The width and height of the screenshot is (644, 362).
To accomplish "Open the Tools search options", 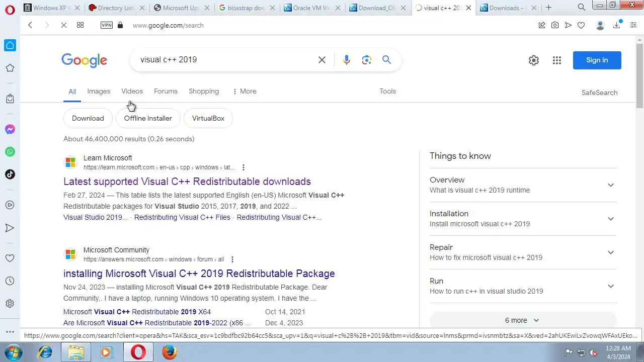I will (x=387, y=92).
